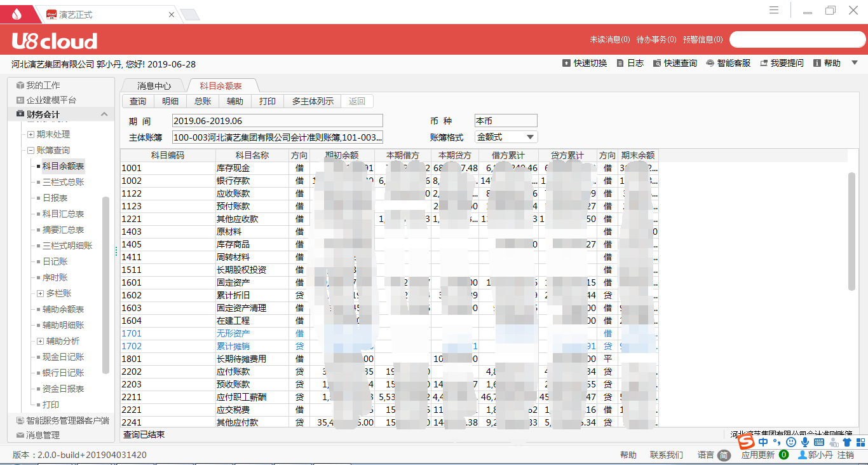Click the 注销 logout link
This screenshot has height=465, width=868.
click(x=846, y=455)
